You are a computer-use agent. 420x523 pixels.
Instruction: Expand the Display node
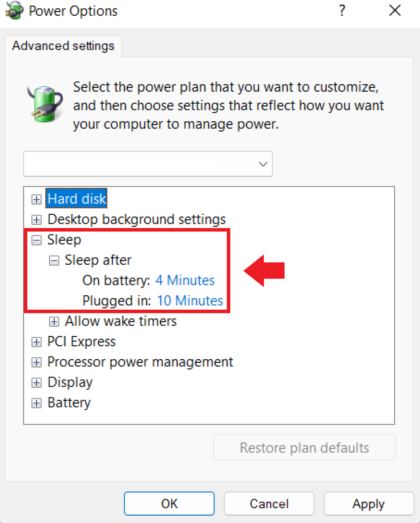click(x=36, y=383)
